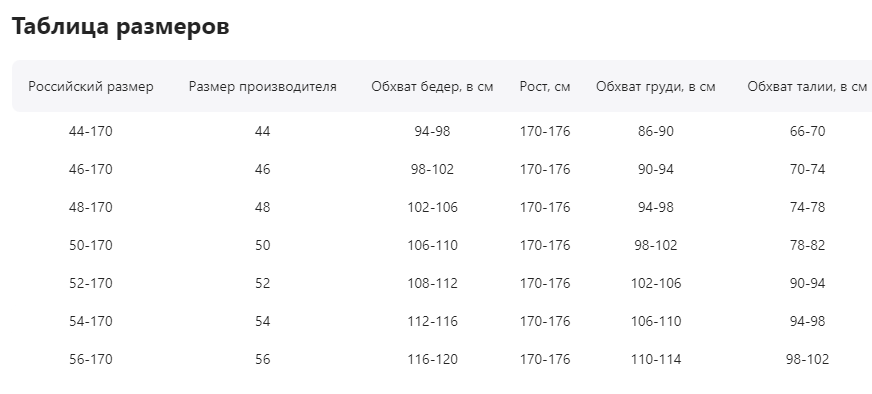
Task: Select the 'Обхват груди, в см' header
Action: click(656, 87)
